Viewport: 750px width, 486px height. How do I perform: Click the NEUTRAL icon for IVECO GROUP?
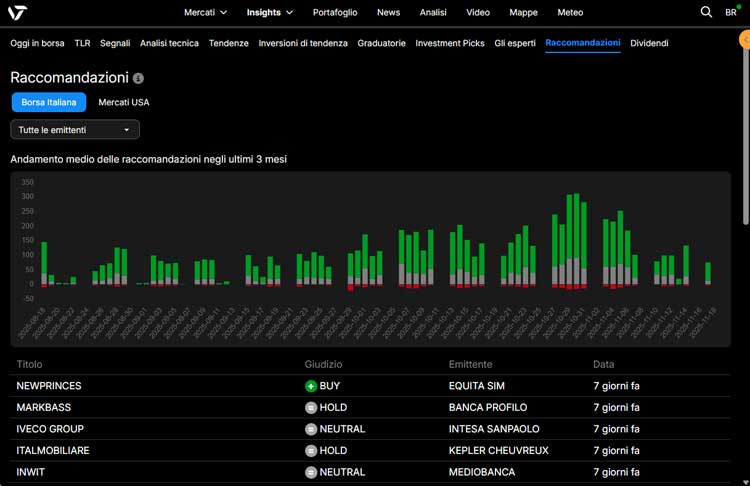click(311, 429)
